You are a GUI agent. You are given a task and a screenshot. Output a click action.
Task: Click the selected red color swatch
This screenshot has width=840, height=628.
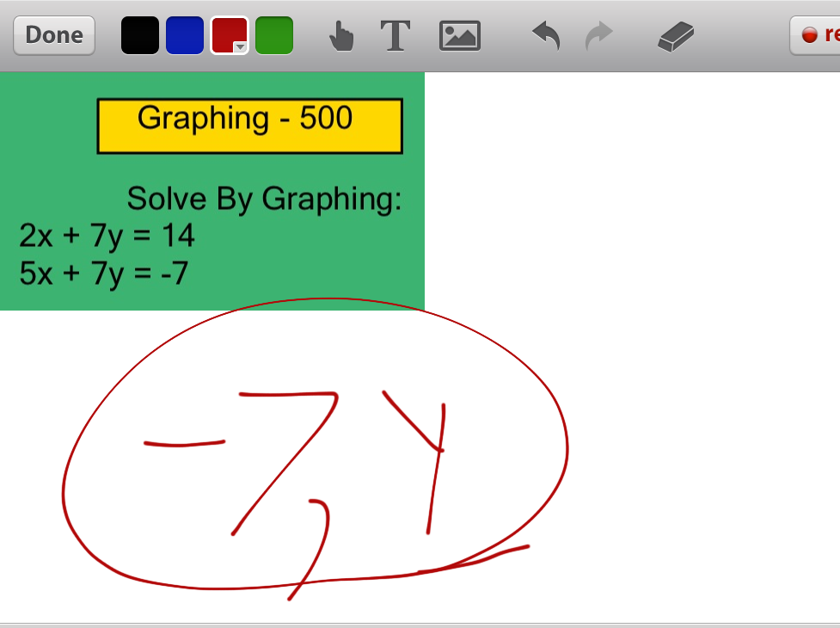226,34
